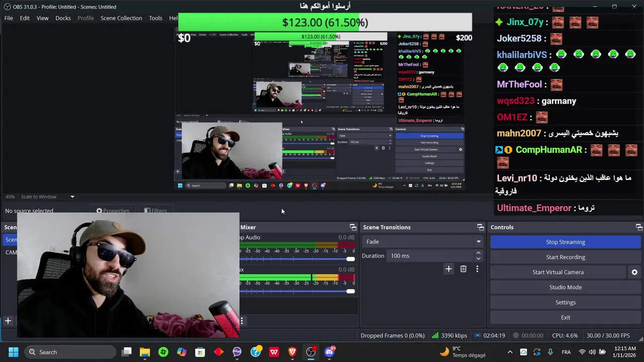Viewport: 644px width, 362px height.
Task: Increase transition duration with up arrow
Action: click(478, 253)
